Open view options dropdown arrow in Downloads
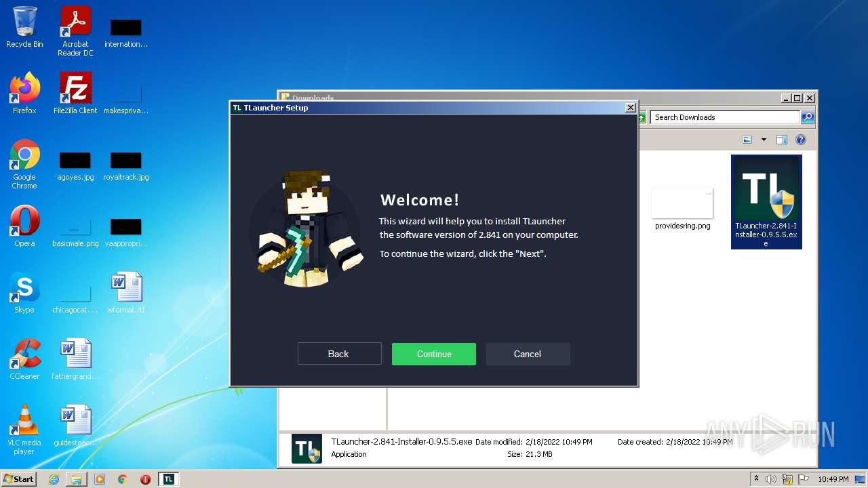Viewport: 868px width, 488px height. [x=764, y=140]
